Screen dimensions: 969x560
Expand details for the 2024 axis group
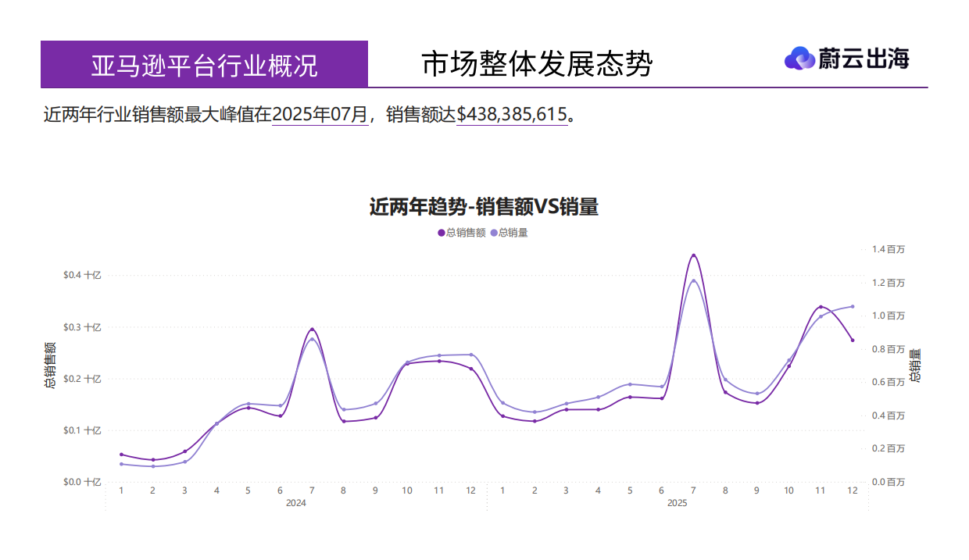295,503
